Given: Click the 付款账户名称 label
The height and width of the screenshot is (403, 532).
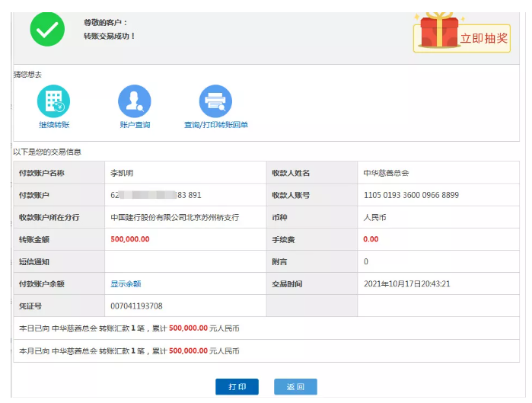Looking at the screenshot, I should (41, 173).
